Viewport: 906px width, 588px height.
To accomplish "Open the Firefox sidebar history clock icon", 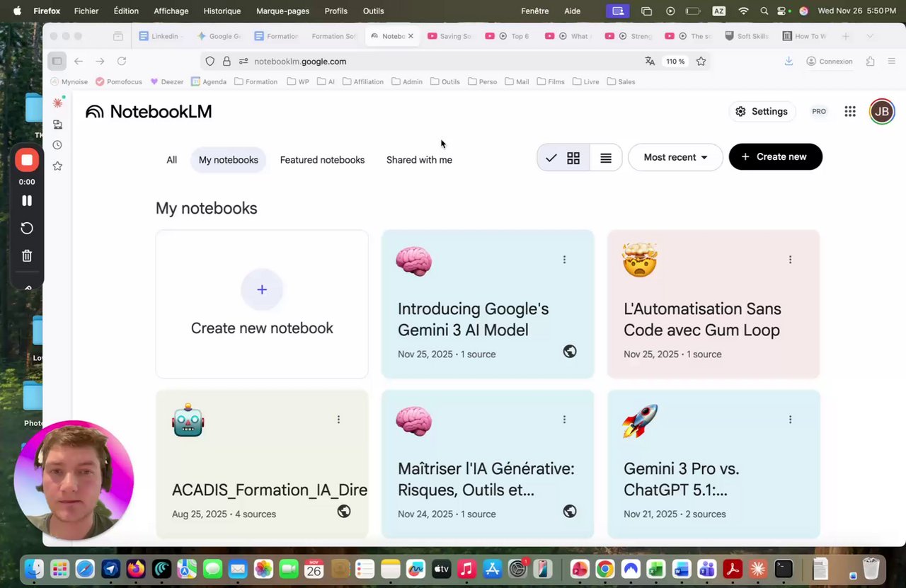I will tap(57, 145).
